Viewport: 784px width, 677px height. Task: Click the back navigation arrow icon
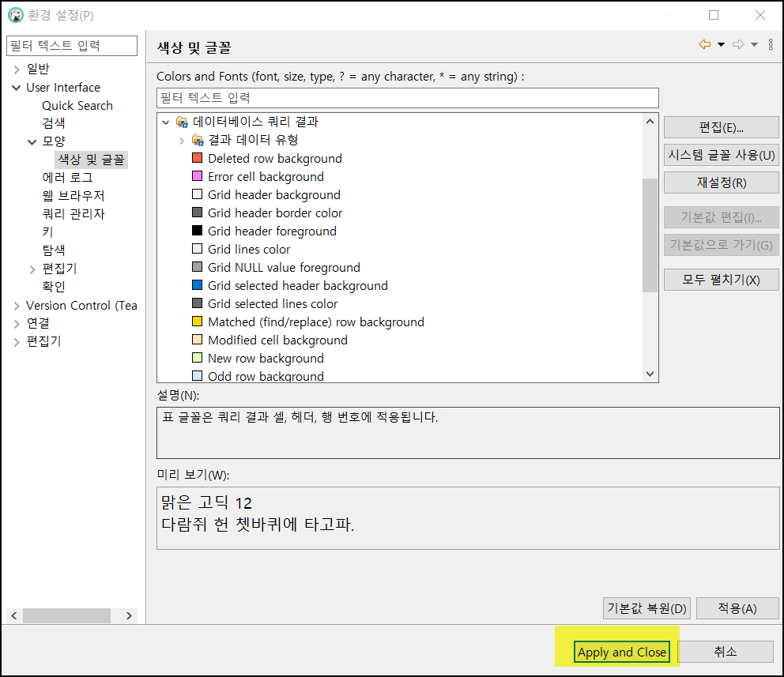705,44
